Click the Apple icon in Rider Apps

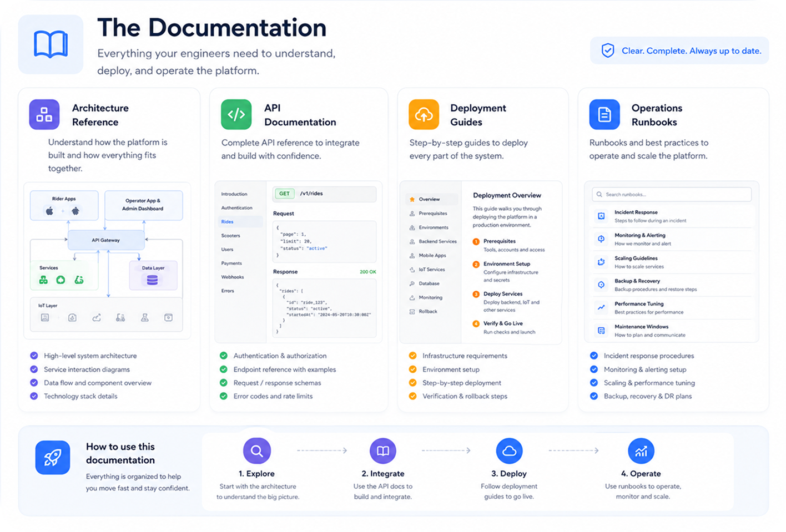tap(49, 211)
